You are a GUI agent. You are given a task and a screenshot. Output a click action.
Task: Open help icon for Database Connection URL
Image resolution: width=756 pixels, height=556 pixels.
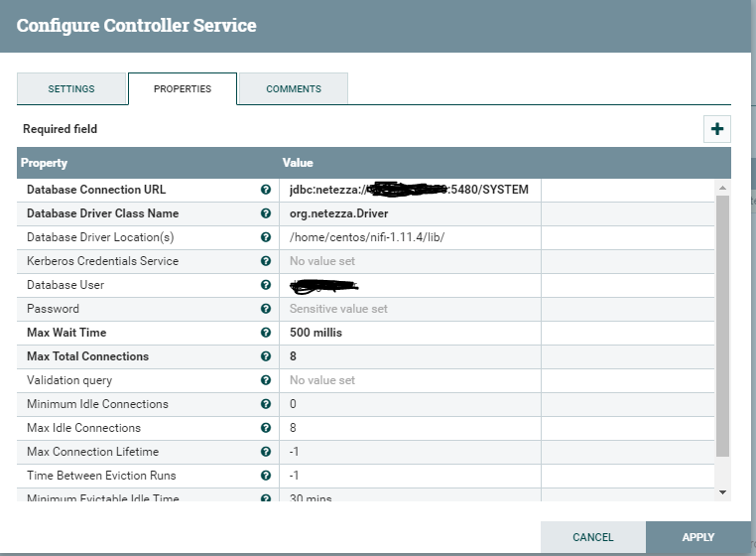coord(266,190)
